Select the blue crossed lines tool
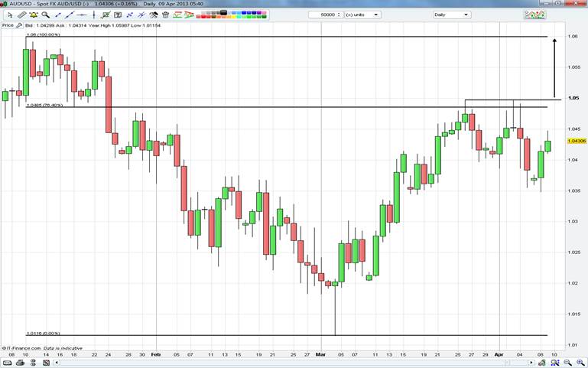This screenshot has height=368, width=588. (129, 15)
